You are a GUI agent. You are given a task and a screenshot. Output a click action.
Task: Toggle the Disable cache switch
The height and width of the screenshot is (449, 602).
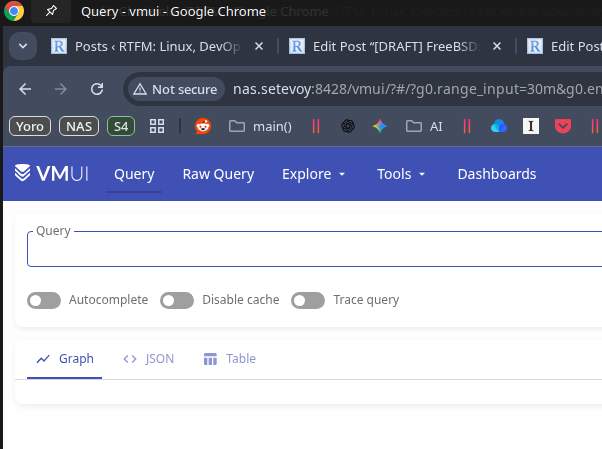pyautogui.click(x=177, y=300)
